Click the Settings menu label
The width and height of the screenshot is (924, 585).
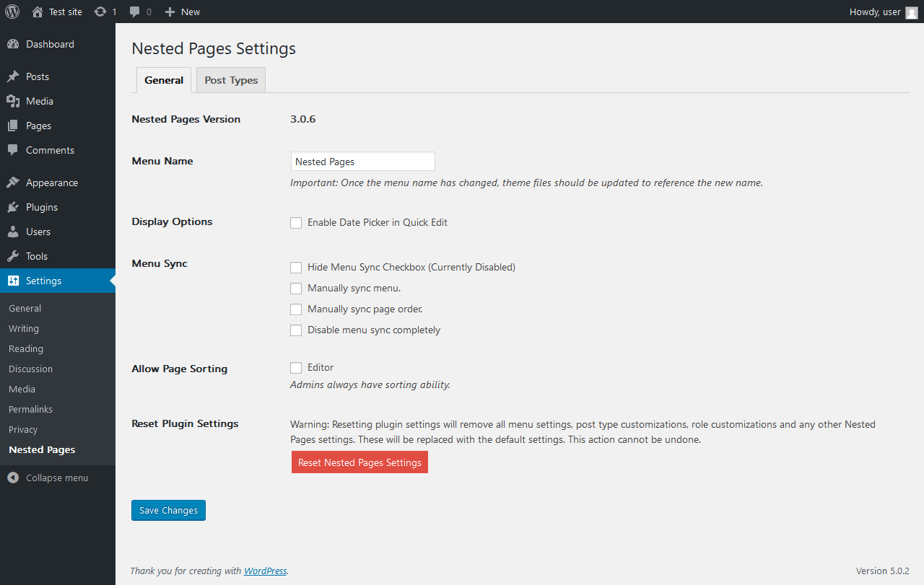click(43, 281)
